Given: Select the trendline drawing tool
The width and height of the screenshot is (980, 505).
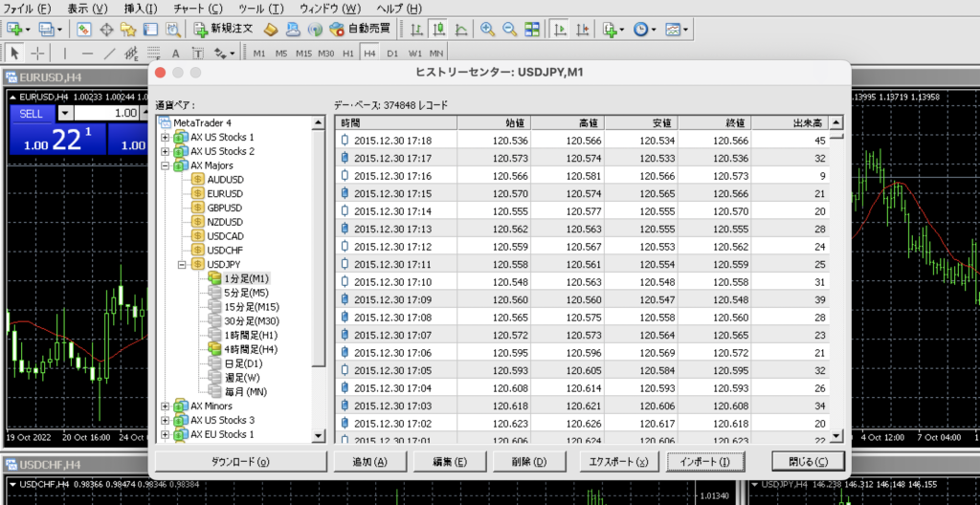Looking at the screenshot, I should (109, 54).
